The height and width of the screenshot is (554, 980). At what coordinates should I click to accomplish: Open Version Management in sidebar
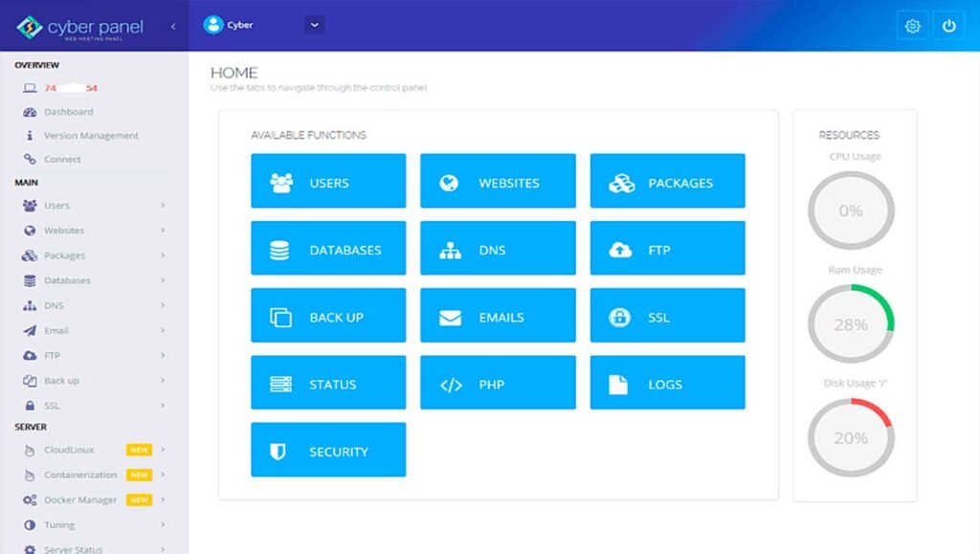coord(91,136)
